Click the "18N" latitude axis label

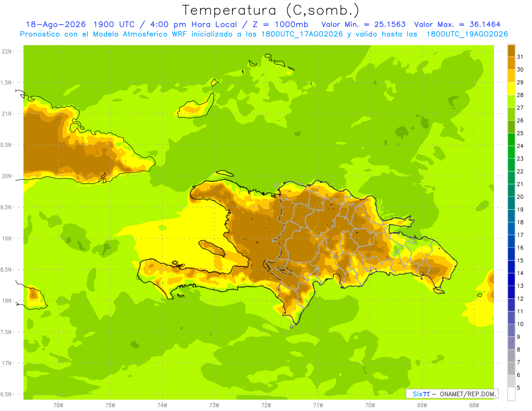(7, 301)
